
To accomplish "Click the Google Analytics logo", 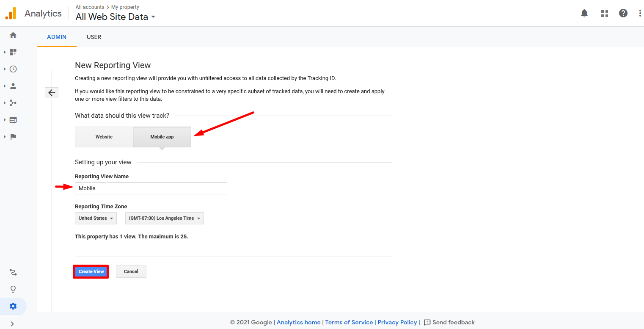I will tap(11, 13).
